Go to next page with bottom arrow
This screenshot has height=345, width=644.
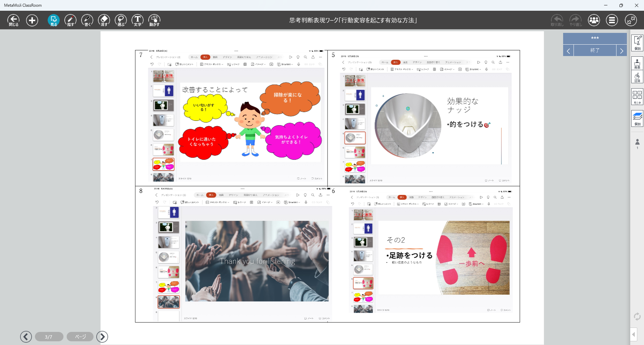point(102,337)
